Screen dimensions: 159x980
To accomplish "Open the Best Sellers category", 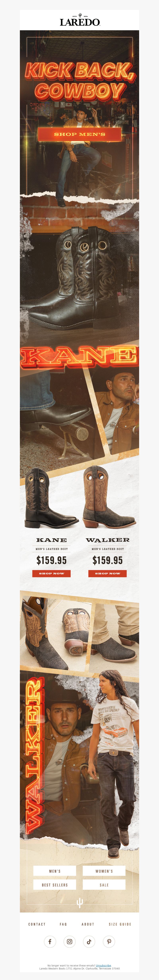I will [x=55, y=885].
